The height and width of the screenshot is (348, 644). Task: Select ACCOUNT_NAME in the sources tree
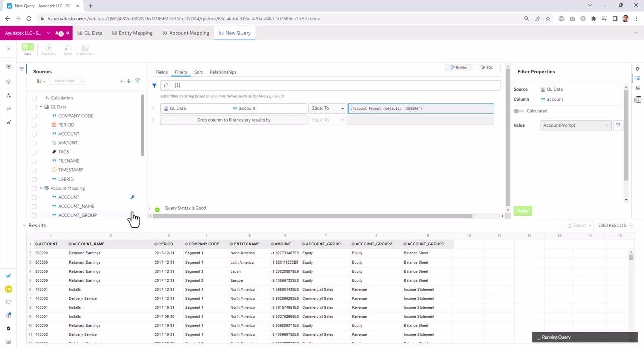point(76,206)
